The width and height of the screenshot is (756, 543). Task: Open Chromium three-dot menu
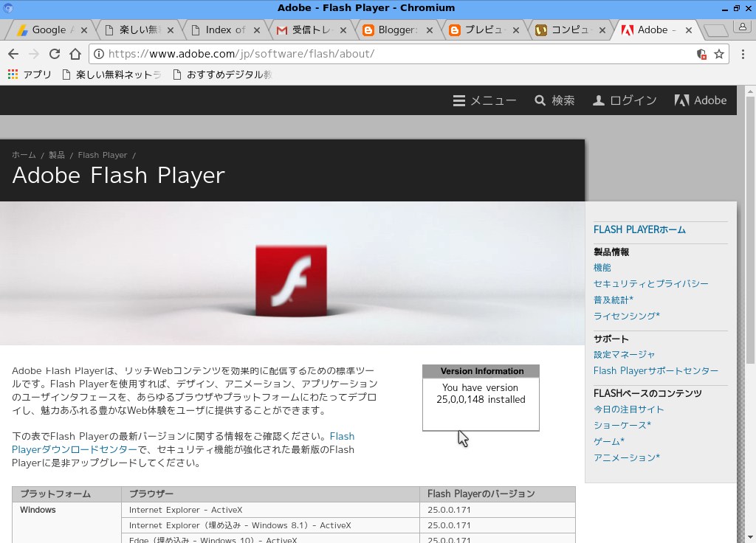[x=743, y=54]
